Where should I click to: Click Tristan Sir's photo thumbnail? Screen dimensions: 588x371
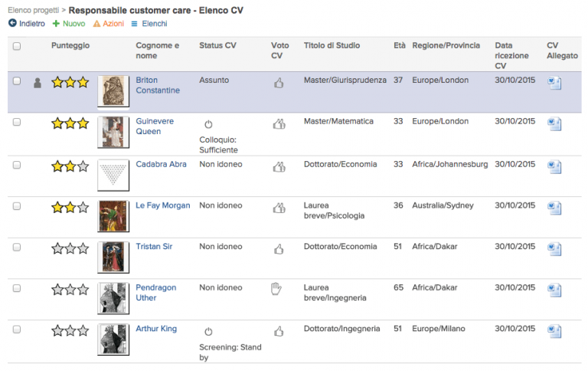pyautogui.click(x=113, y=258)
